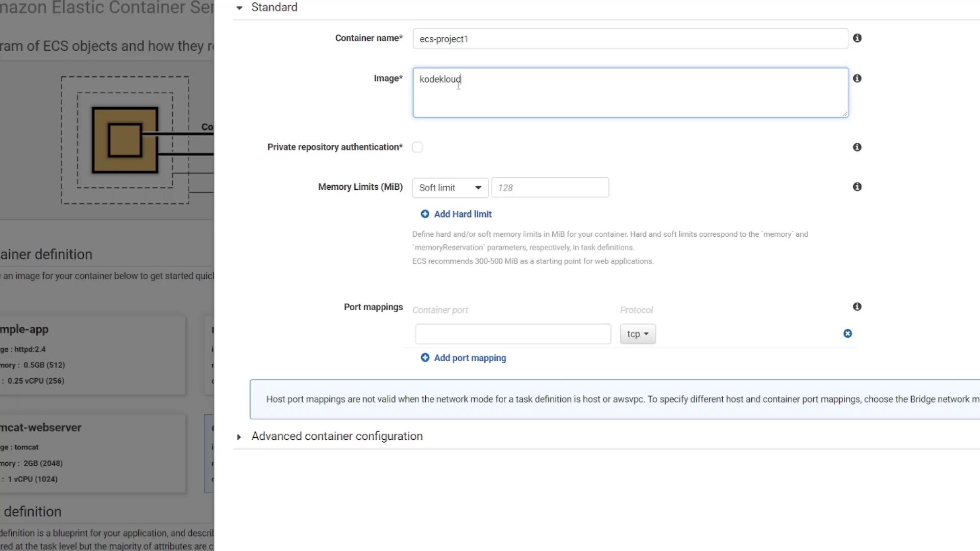Click the Container name input field
The width and height of the screenshot is (980, 551).
tap(630, 39)
